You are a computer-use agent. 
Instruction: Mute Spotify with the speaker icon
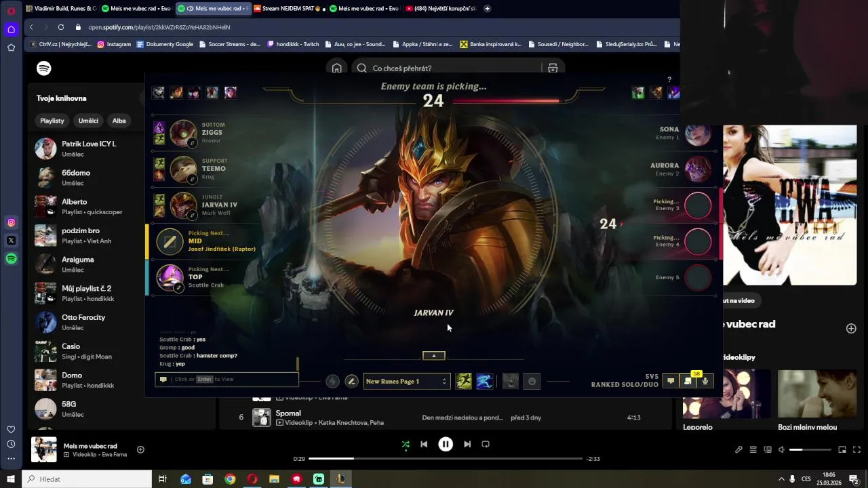click(781, 449)
